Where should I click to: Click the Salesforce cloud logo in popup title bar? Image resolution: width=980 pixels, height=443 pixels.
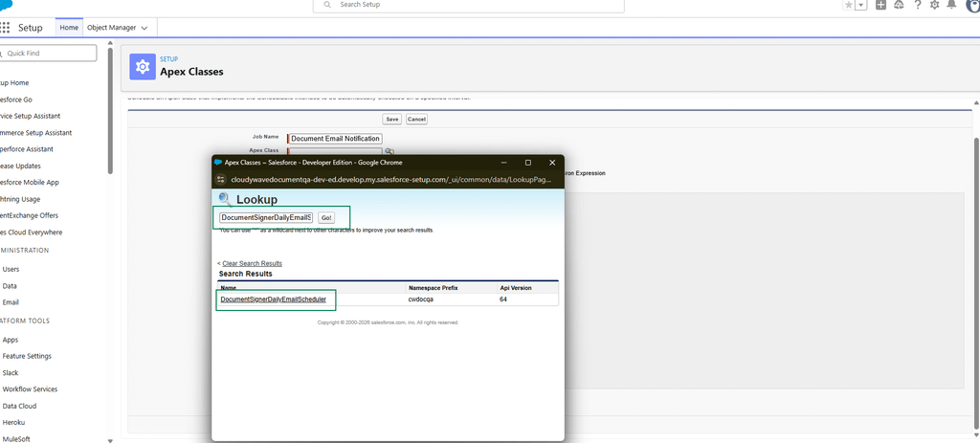[218, 163]
